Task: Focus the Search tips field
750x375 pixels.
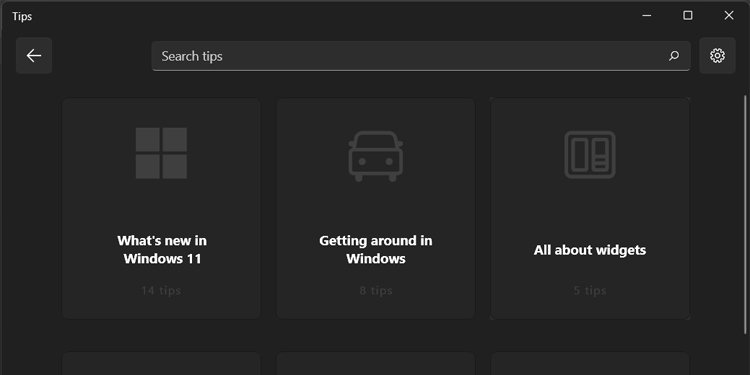Action: pyautogui.click(x=421, y=56)
